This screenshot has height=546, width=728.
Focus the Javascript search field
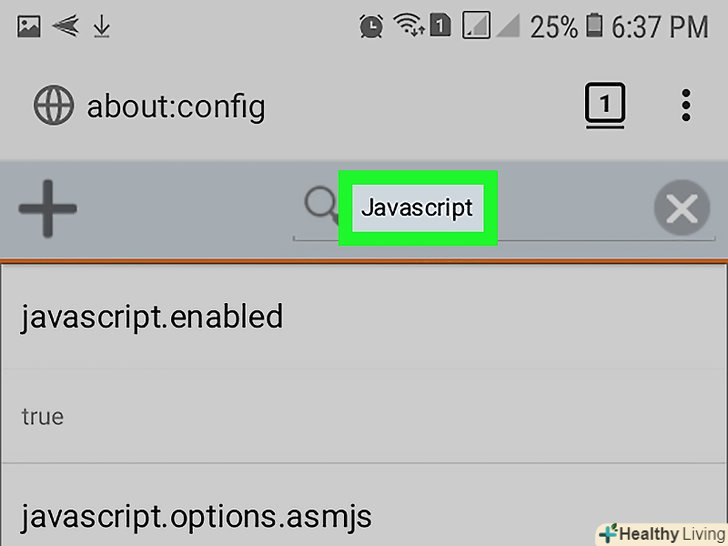[x=417, y=208]
